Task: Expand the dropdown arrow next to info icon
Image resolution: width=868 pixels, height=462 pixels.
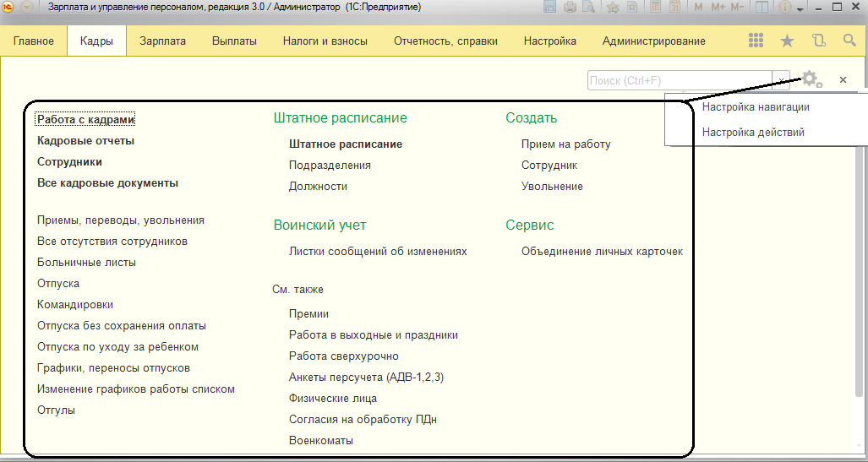Action: click(x=800, y=8)
